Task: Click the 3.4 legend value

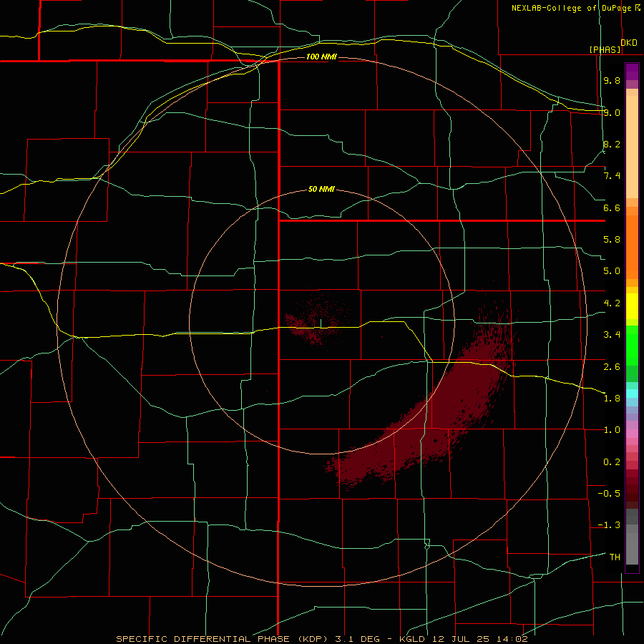Action: [x=612, y=335]
